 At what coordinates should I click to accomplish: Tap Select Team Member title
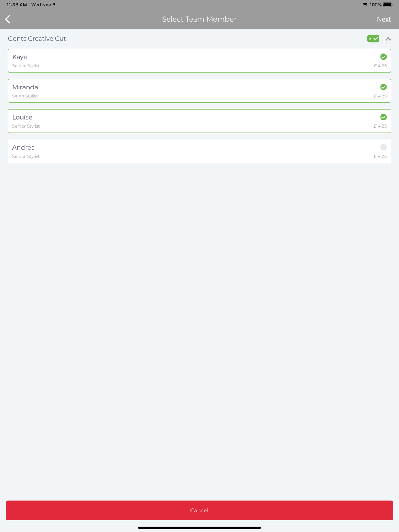[199, 19]
